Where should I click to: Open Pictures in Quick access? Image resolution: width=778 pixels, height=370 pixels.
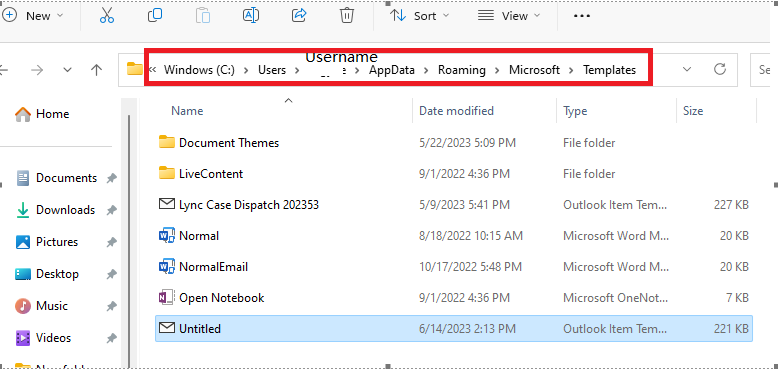[47, 242]
